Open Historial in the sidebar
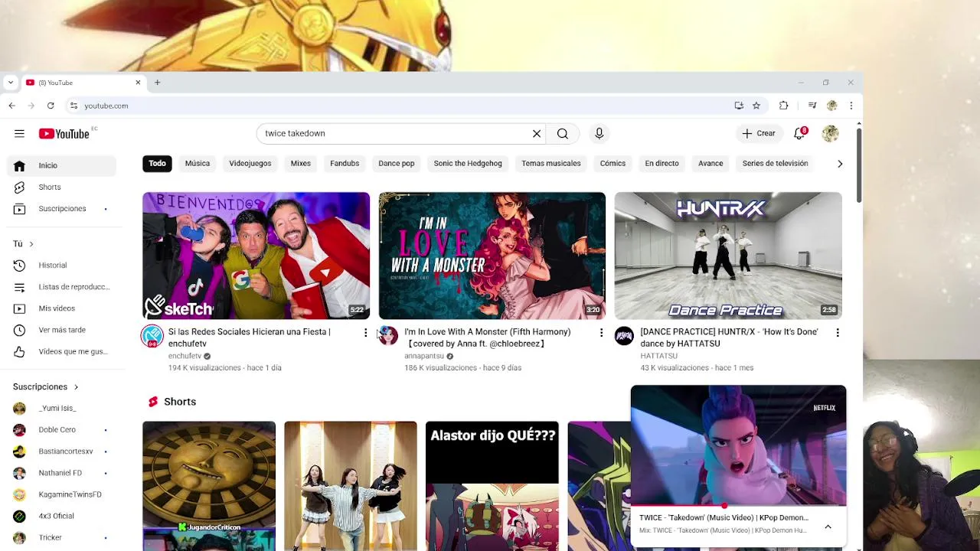The width and height of the screenshot is (980, 551). pyautogui.click(x=61, y=265)
